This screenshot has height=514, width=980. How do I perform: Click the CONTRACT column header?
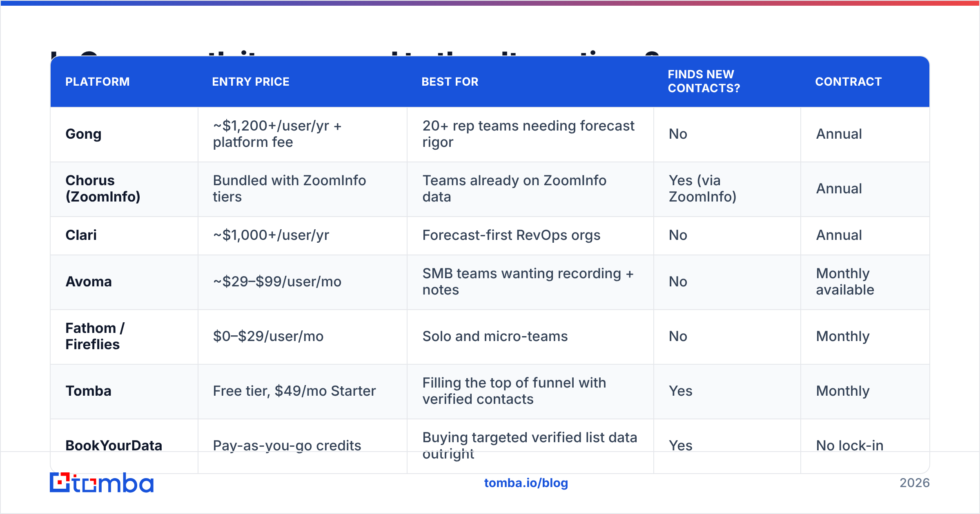pos(849,82)
